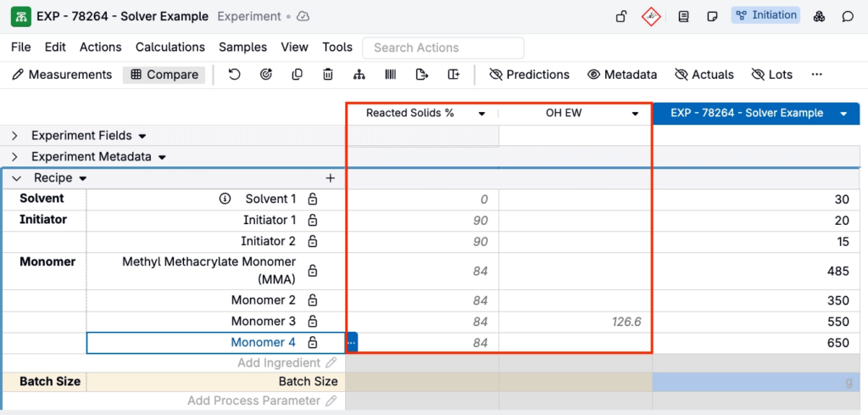868x415 pixels.
Task: Expand the Experiment Fields section chevron
Action: coord(15,136)
